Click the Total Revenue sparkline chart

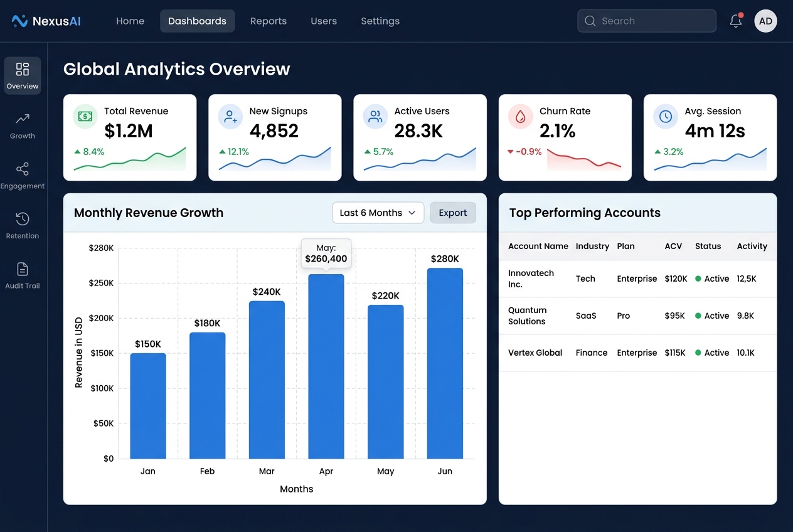pyautogui.click(x=130, y=159)
